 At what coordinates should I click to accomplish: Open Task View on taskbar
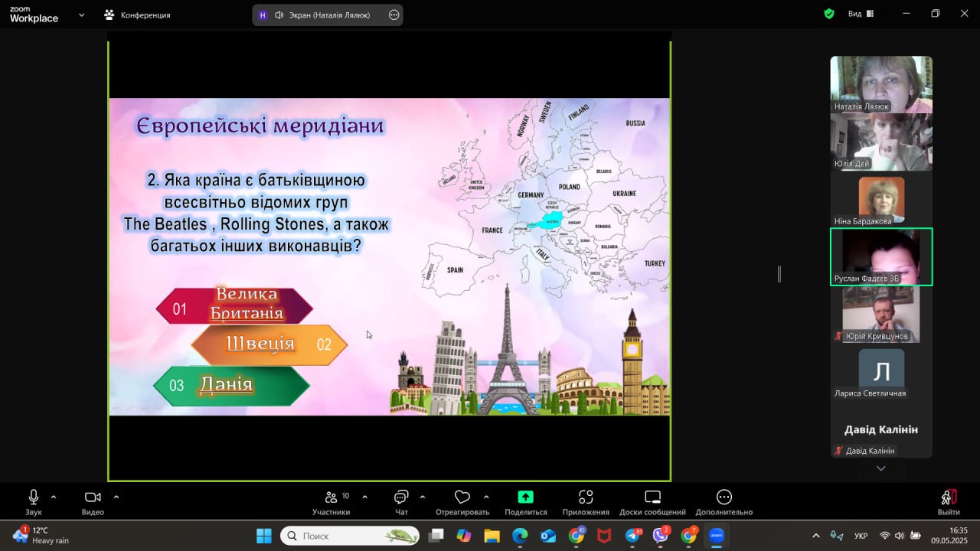click(436, 536)
